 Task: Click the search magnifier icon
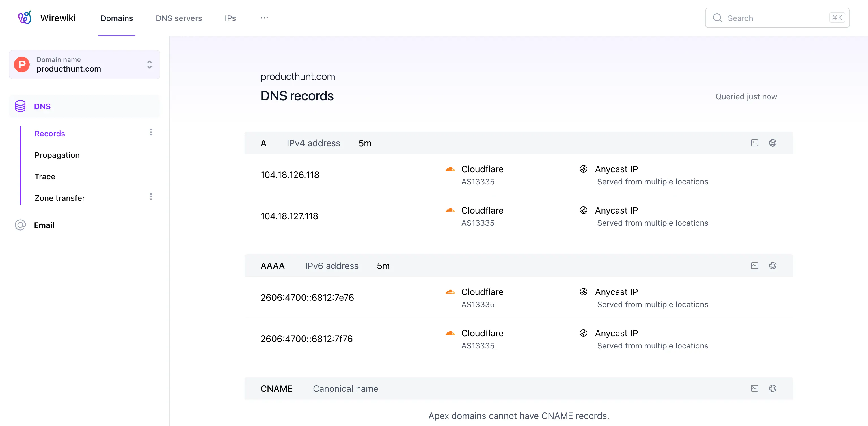coord(717,18)
